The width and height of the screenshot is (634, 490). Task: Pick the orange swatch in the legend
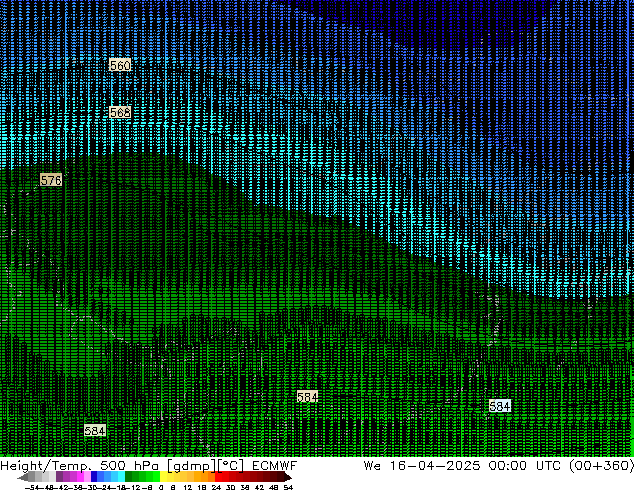[203, 477]
